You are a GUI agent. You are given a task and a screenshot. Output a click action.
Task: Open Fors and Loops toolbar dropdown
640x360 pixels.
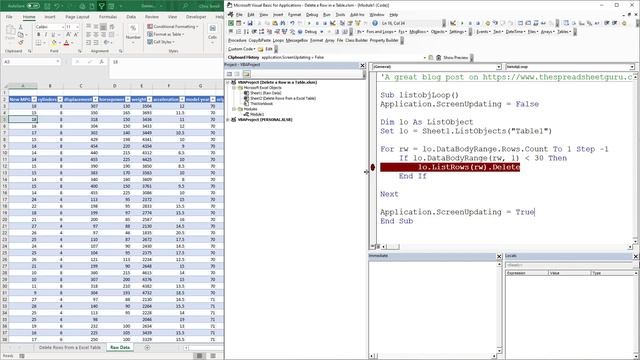coord(381,32)
